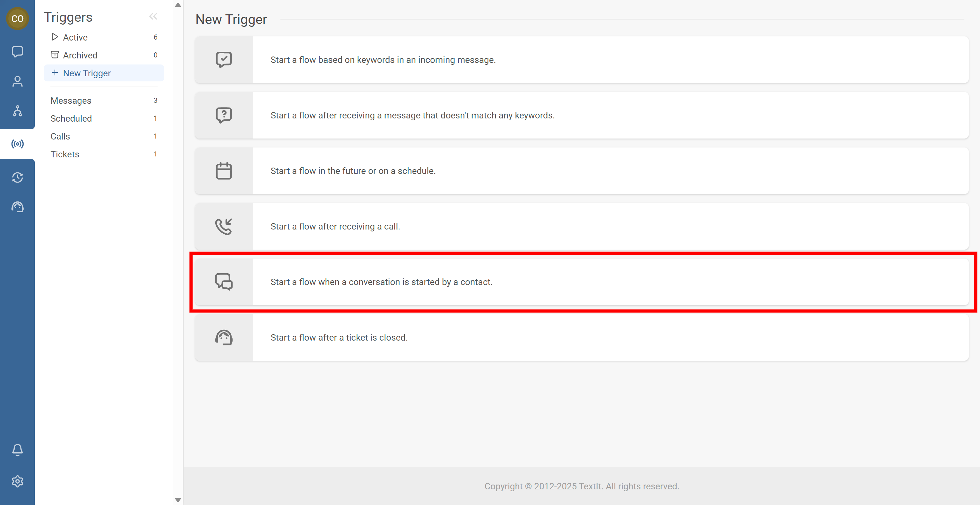Select New Trigger menu item
Viewport: 980px width, 505px height.
(x=86, y=73)
